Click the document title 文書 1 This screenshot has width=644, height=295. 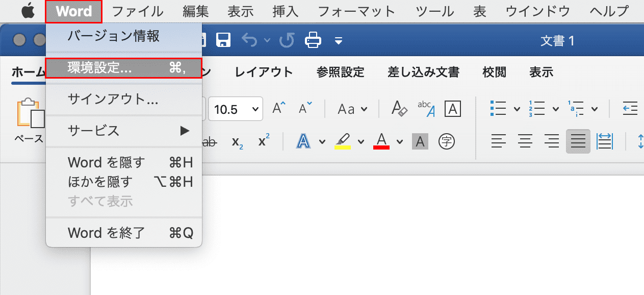(x=557, y=41)
